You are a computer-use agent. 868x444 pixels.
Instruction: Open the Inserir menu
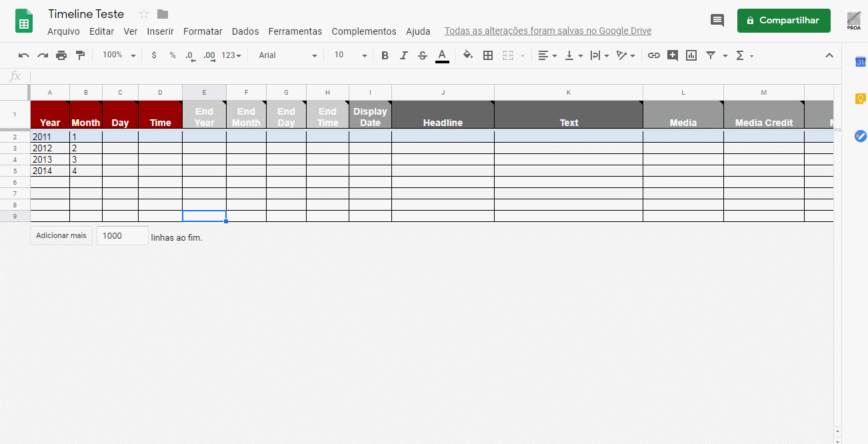(161, 31)
